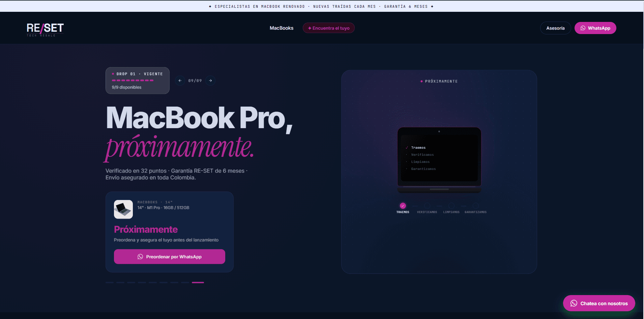Click 'Traemos' line on the laptop screen
644x319 pixels.
coord(418,148)
